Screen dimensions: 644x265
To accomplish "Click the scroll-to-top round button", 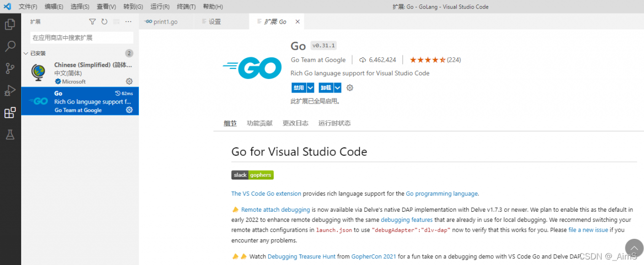I will click(634, 248).
